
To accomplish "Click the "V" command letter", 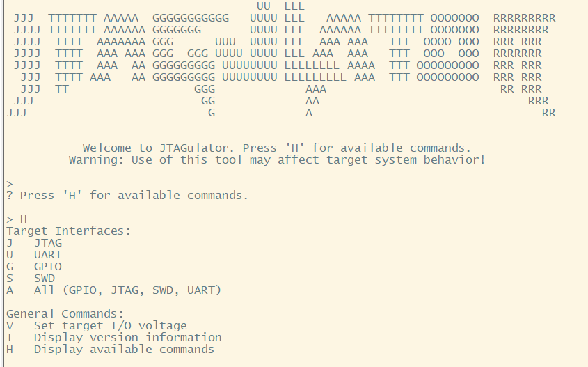I will 10,326.
